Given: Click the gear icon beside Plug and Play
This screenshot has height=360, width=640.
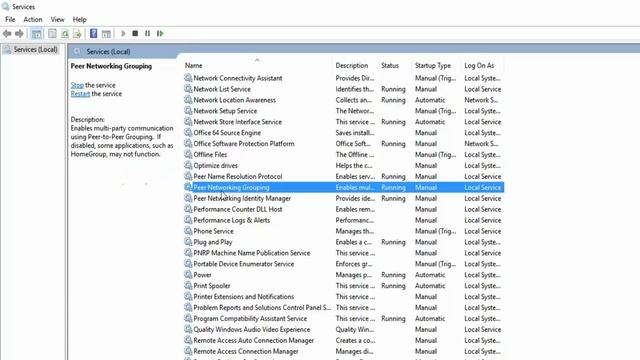Looking at the screenshot, I should (188, 242).
